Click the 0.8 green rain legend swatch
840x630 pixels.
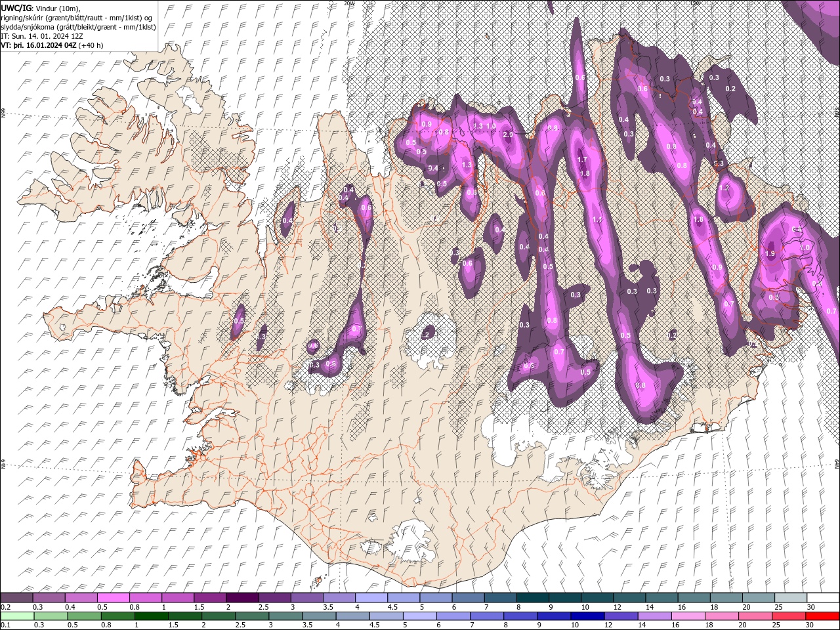[117, 615]
